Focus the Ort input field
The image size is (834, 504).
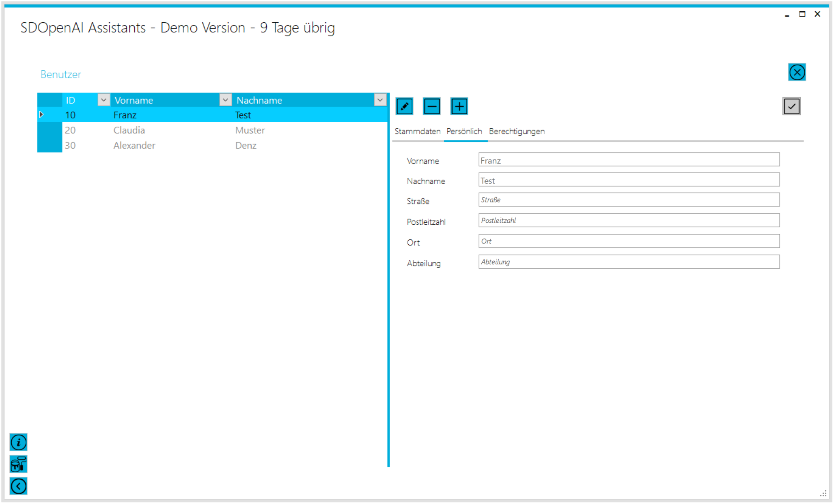(x=629, y=241)
